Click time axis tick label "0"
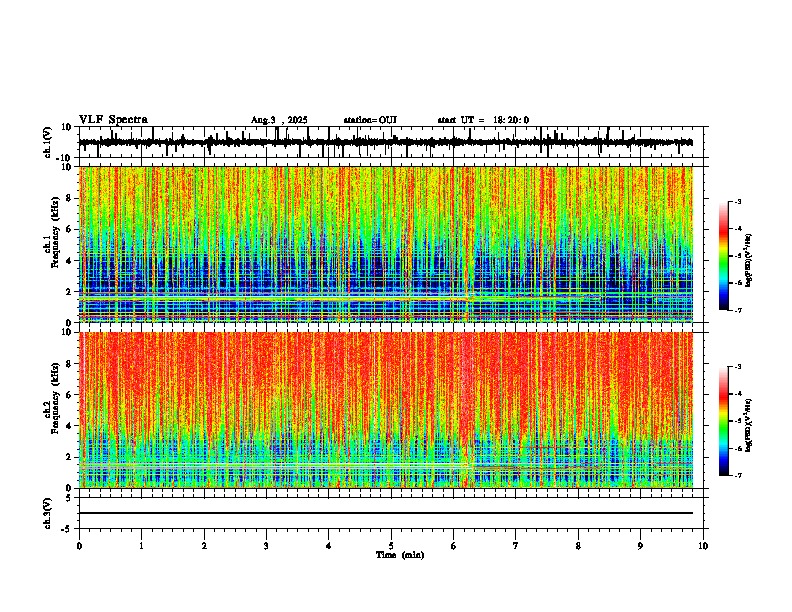This screenshot has height=612, width=792. [79, 546]
